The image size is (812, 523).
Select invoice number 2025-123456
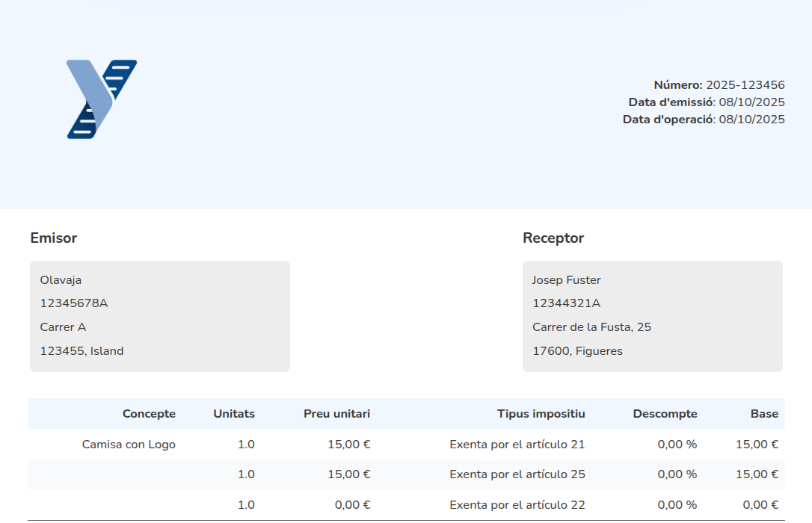coord(745,85)
